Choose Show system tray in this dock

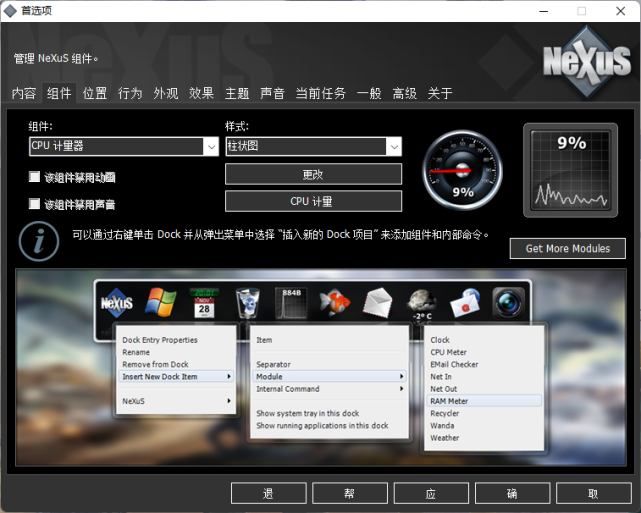click(329, 413)
